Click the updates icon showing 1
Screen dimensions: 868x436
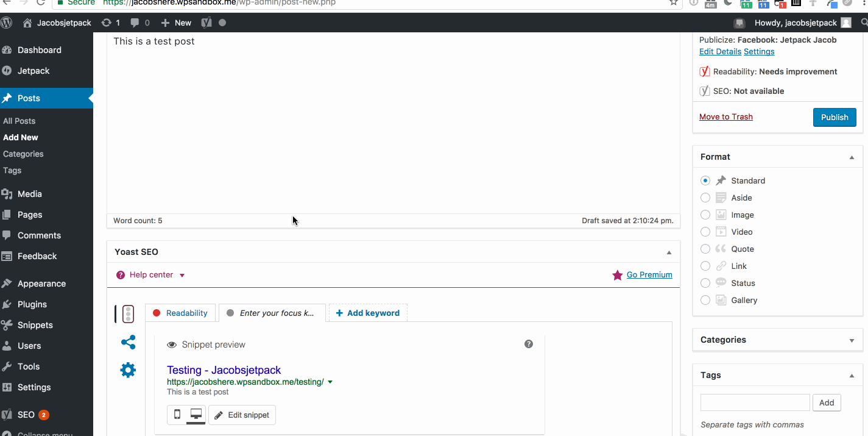[x=111, y=23]
